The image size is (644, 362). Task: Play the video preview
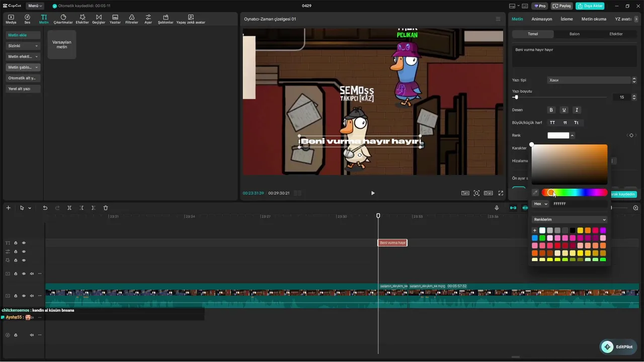click(x=373, y=193)
